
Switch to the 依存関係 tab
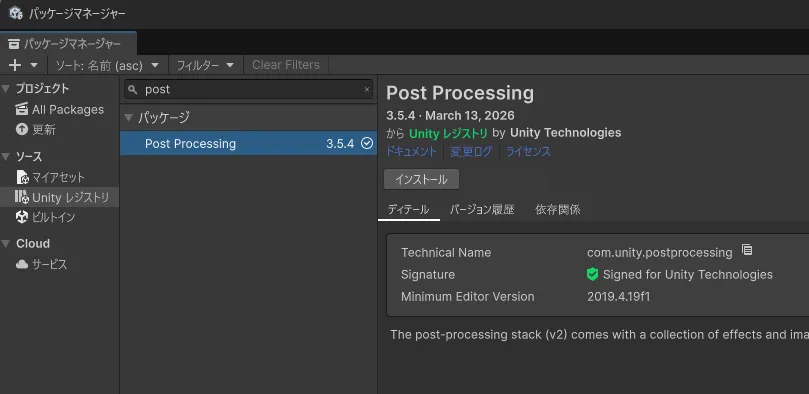point(558,209)
